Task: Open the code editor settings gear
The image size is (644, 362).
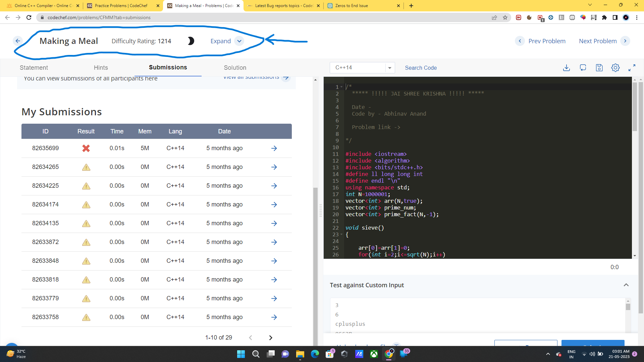Action: click(x=615, y=68)
